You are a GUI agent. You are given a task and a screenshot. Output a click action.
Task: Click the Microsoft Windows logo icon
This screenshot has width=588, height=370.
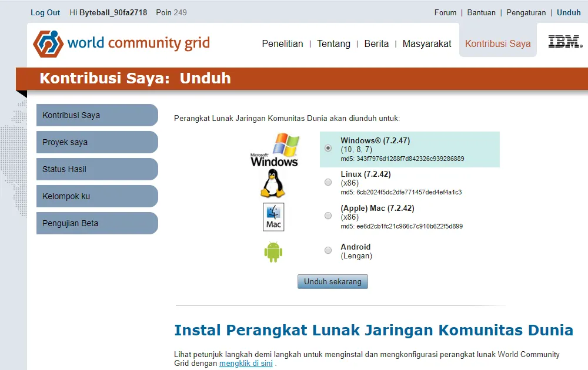pos(275,149)
